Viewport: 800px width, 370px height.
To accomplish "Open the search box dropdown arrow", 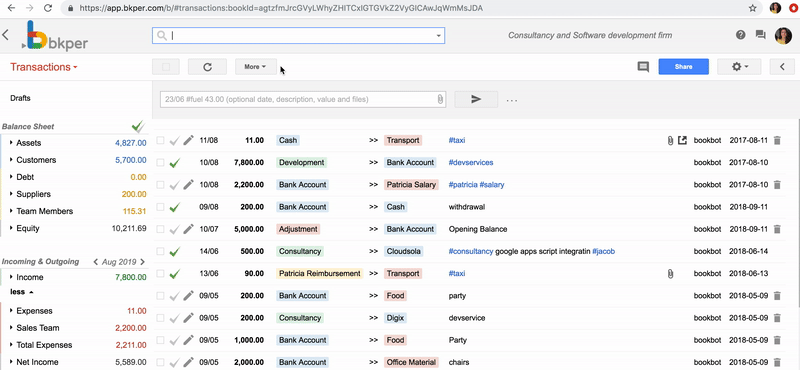I will tap(438, 36).
